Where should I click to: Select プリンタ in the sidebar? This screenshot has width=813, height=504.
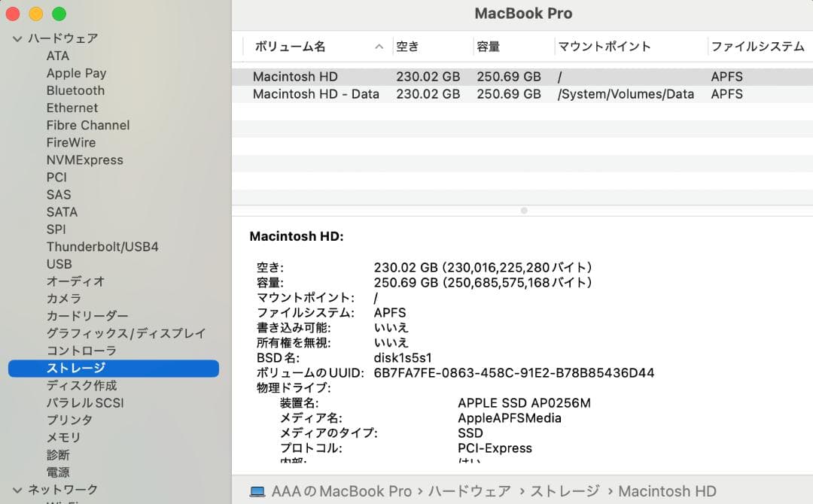point(69,420)
